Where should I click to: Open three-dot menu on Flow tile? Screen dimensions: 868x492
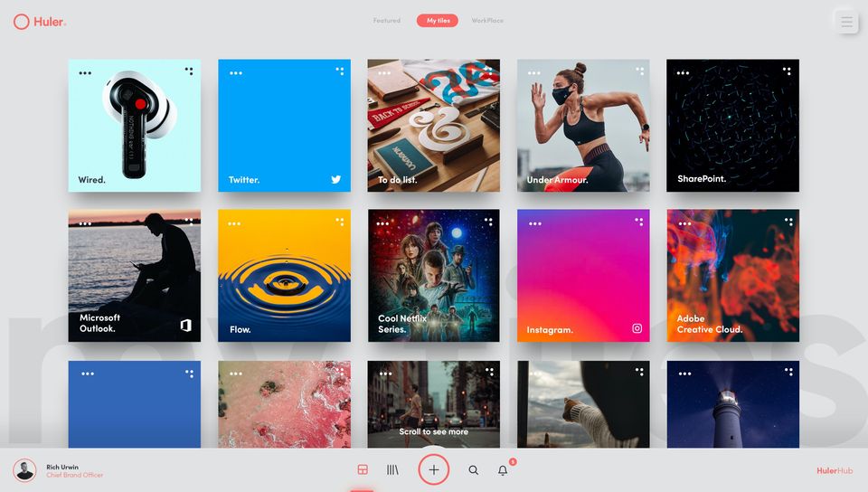click(235, 224)
